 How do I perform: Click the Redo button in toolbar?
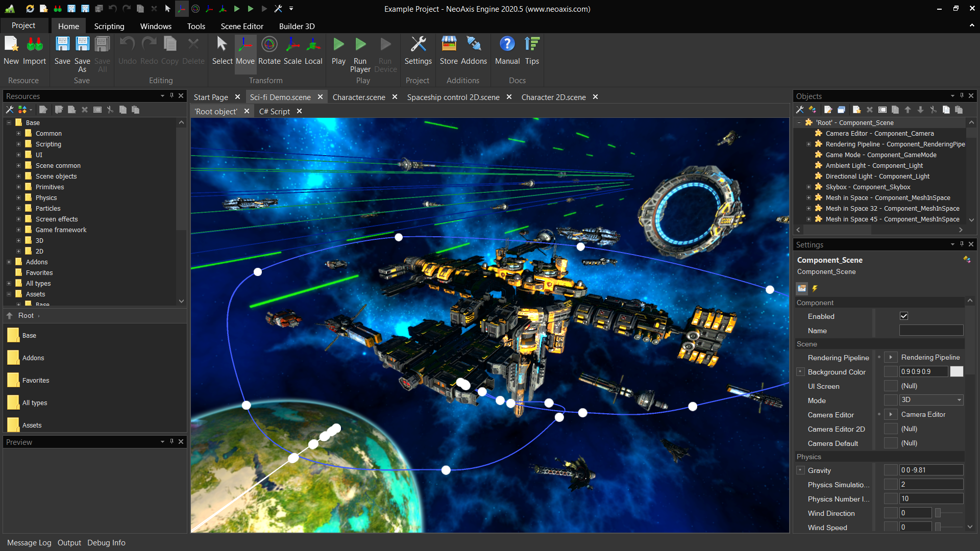coord(148,51)
